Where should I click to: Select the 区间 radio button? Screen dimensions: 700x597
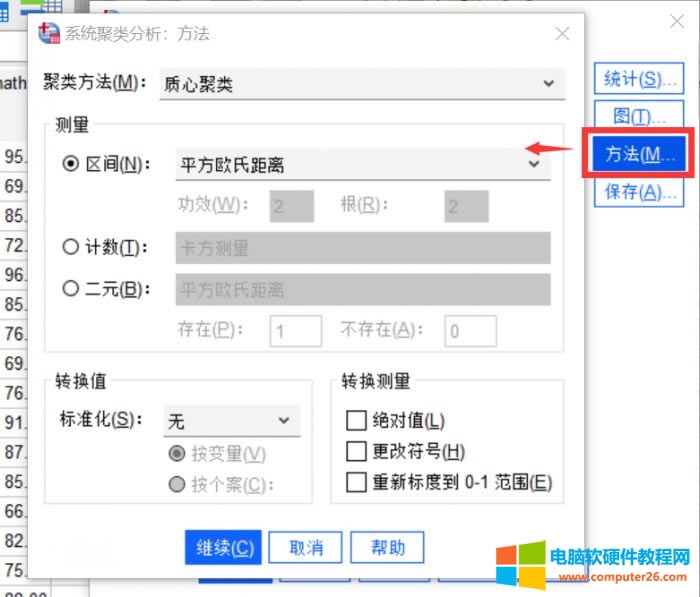coord(70,165)
